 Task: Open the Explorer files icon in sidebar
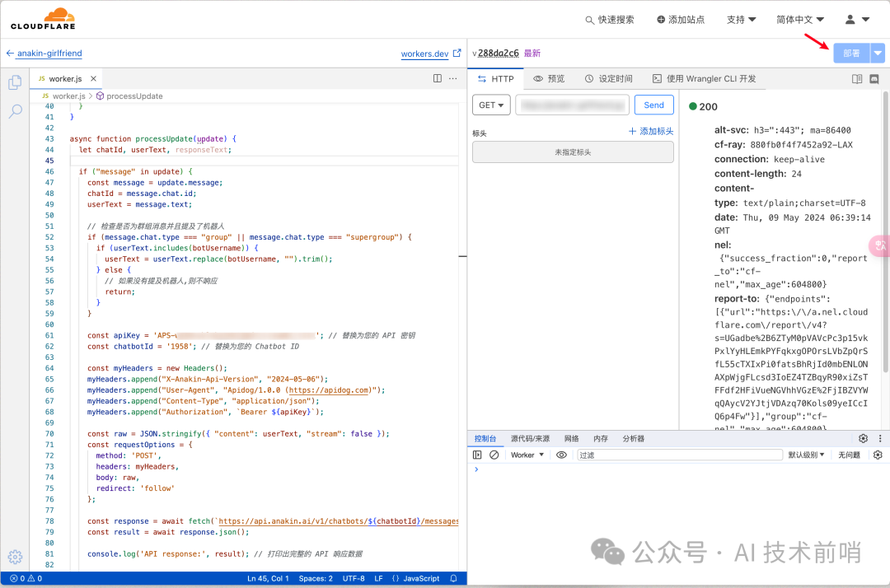click(x=16, y=83)
